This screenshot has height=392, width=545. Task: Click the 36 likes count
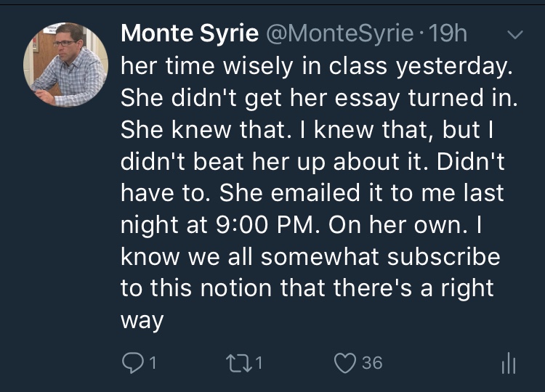371,362
